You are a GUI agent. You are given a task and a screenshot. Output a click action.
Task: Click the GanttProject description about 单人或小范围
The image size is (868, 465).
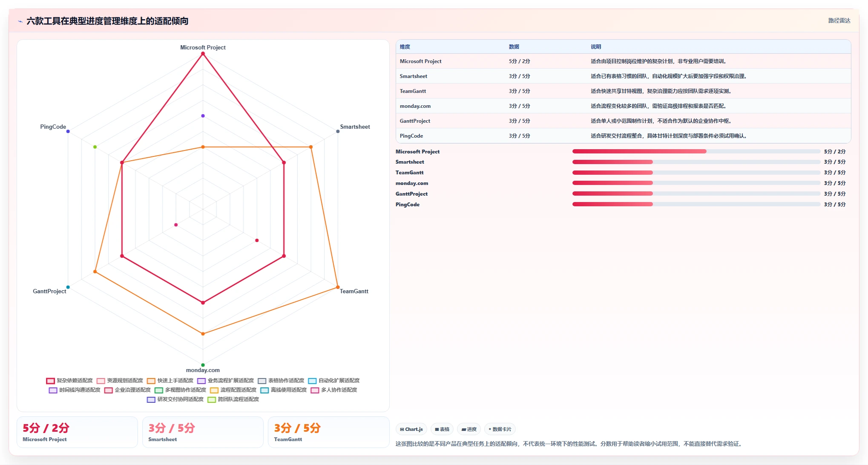click(x=661, y=121)
